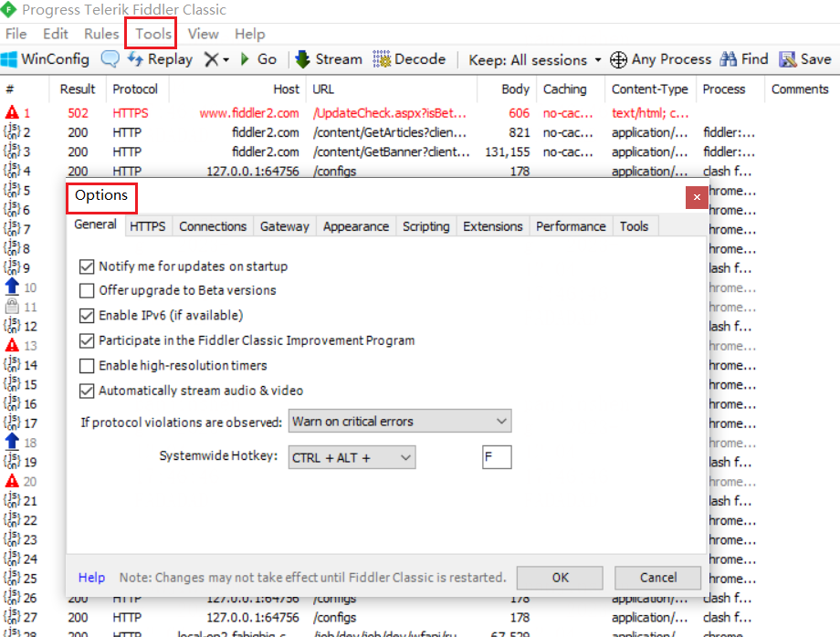Click the Find binoculars icon

pyautogui.click(x=728, y=59)
